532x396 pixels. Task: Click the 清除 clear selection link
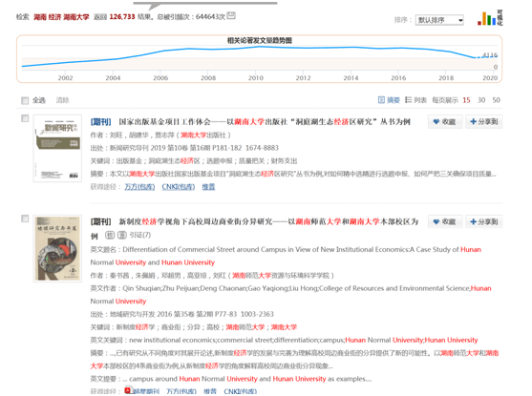coord(62,100)
